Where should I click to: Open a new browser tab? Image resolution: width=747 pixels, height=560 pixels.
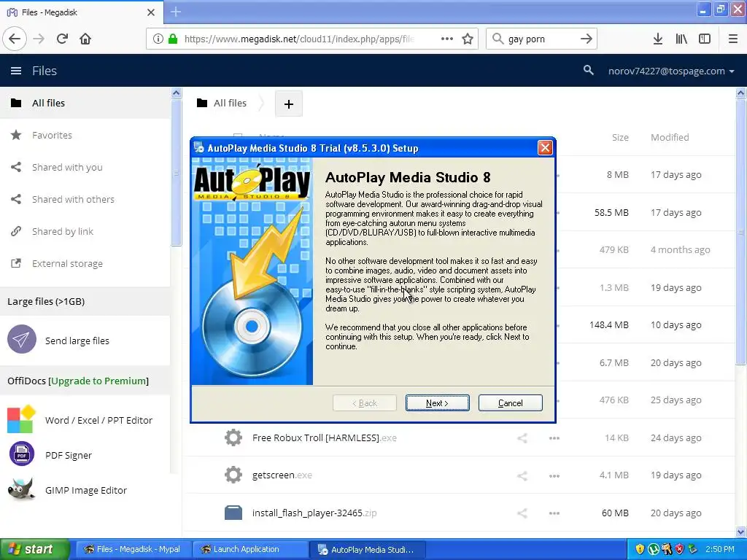tap(176, 12)
